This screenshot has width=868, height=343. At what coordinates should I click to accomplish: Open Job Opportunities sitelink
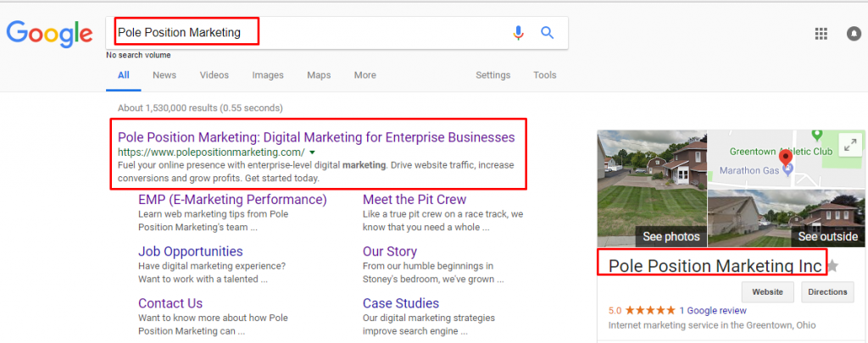coord(191,252)
